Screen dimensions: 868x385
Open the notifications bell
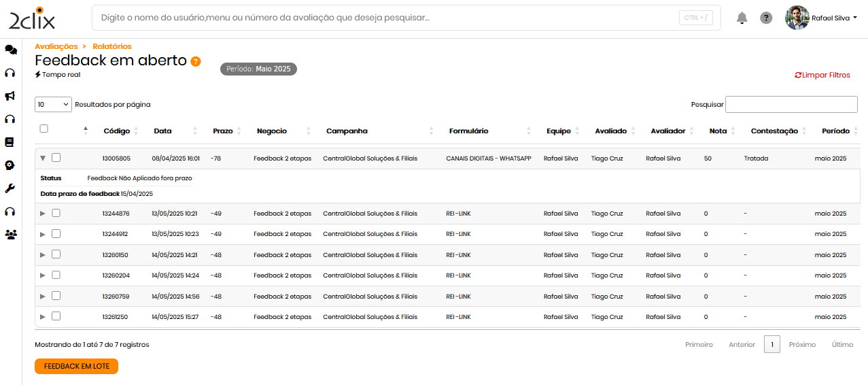(x=742, y=18)
